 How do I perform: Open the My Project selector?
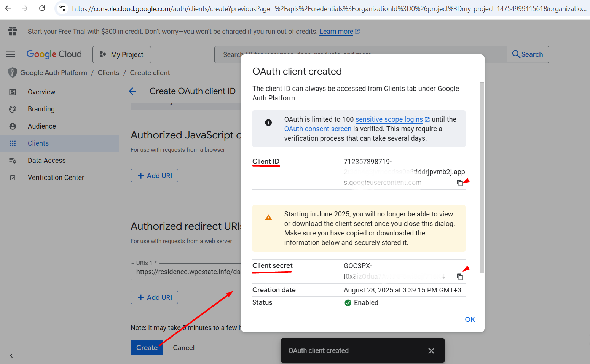tap(122, 55)
